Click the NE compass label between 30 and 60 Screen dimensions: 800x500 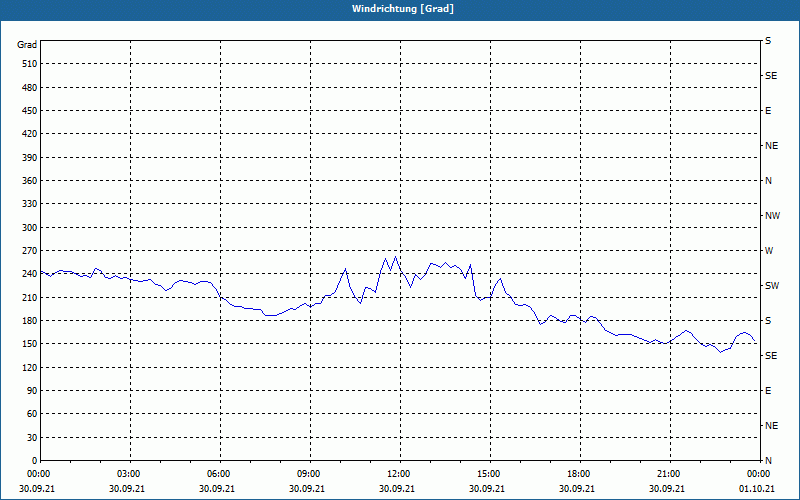771,426
